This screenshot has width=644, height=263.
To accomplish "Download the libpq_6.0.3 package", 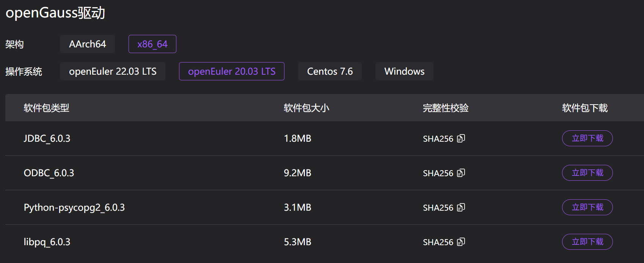I will tap(587, 242).
